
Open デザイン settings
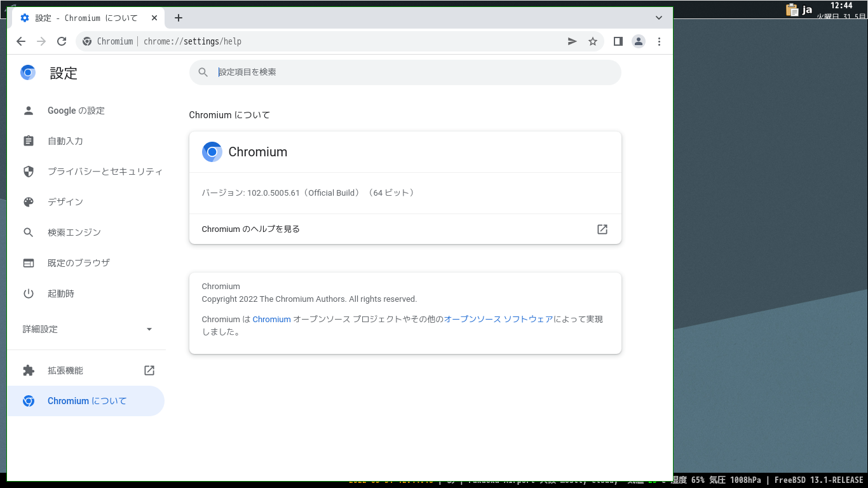(86, 202)
